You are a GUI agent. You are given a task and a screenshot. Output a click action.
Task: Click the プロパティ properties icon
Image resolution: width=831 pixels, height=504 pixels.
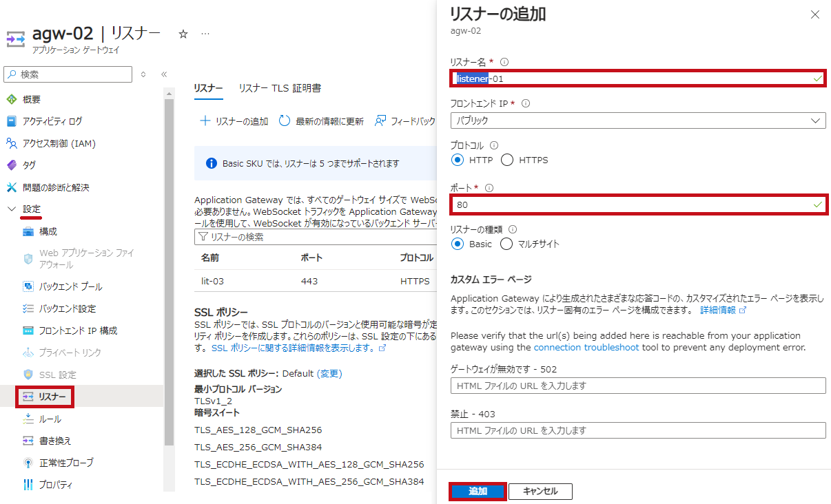(28, 485)
